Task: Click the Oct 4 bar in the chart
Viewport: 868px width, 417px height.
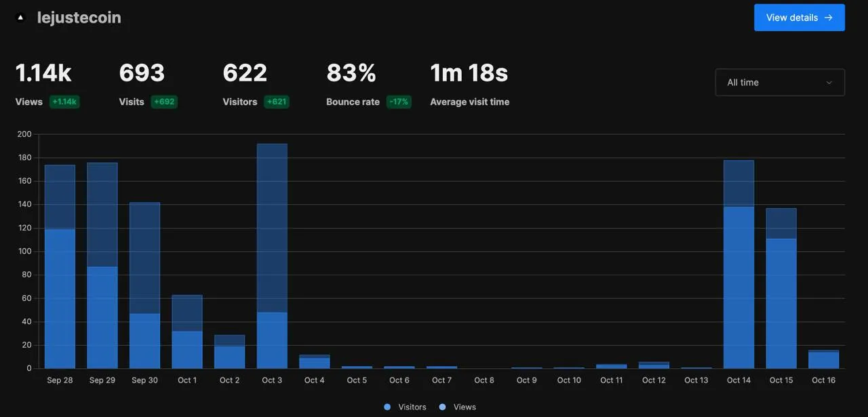Action: (x=315, y=361)
